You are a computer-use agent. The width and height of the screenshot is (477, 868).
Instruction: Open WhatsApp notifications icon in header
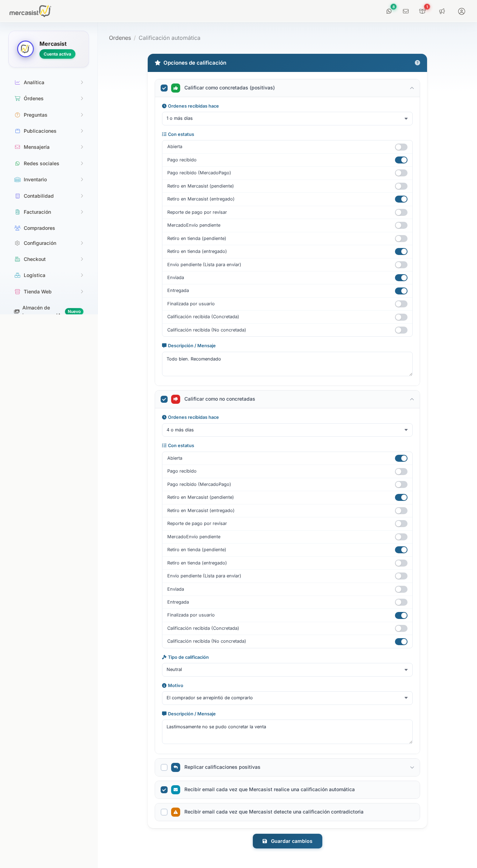pyautogui.click(x=389, y=11)
